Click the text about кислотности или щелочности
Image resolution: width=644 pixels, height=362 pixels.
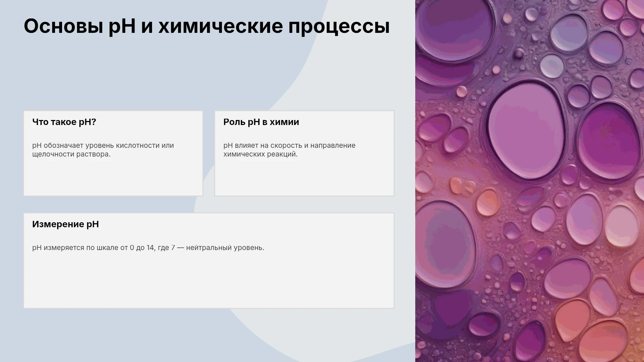point(103,150)
